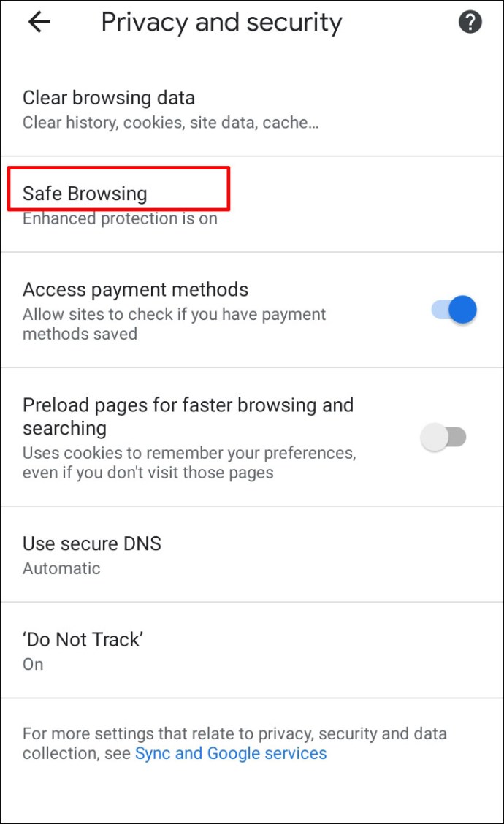Tap the Access payment methods label
The width and height of the screenshot is (504, 824).
coord(135,289)
